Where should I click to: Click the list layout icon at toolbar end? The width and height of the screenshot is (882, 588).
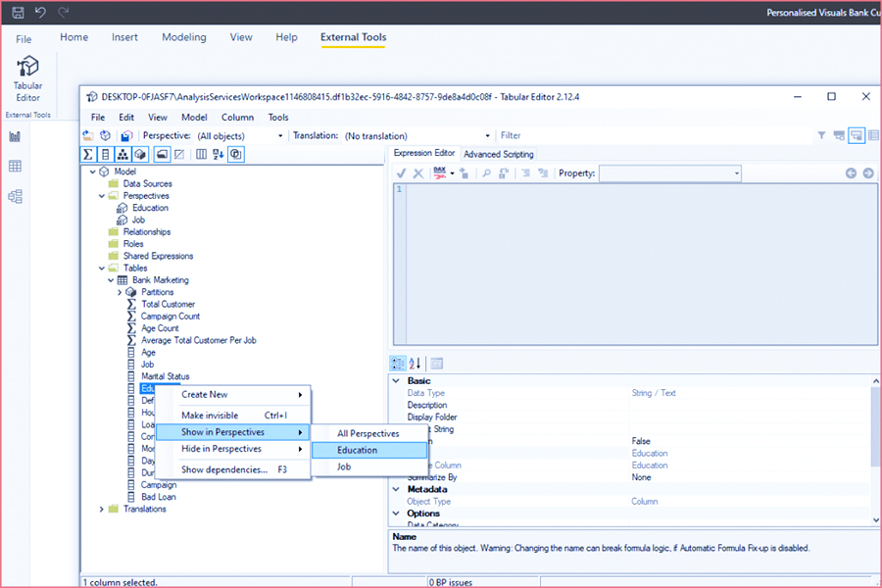pos(873,135)
